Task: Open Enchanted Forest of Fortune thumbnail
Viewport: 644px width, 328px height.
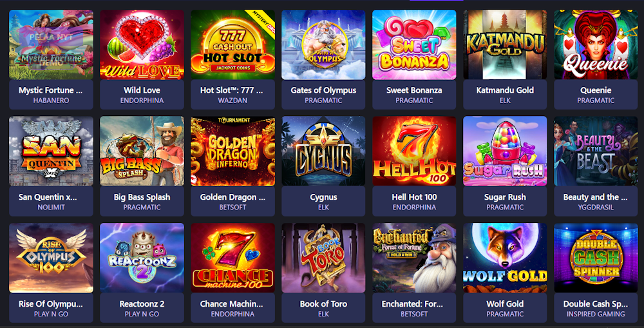Action: [414, 258]
